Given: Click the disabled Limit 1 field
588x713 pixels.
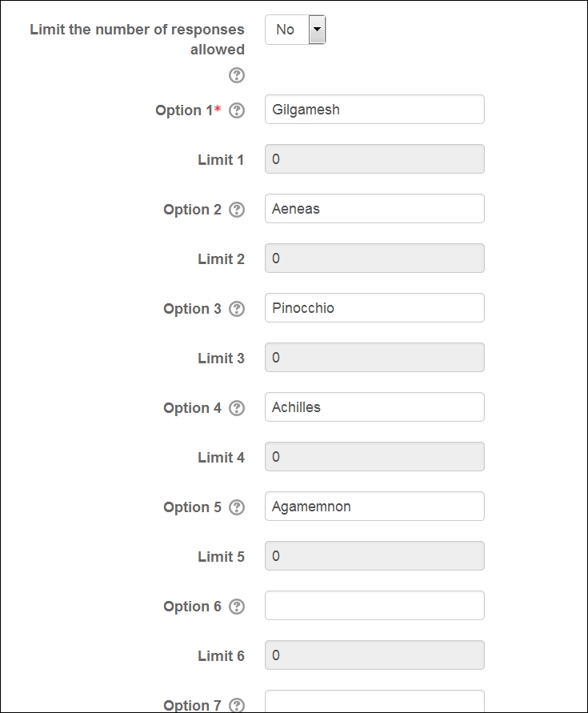Looking at the screenshot, I should point(374,158).
